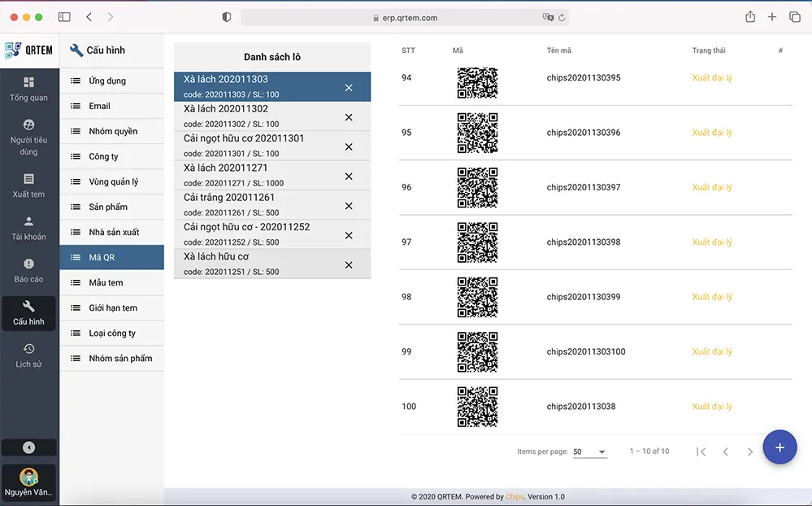Open Loại công ty menu item

(x=112, y=334)
